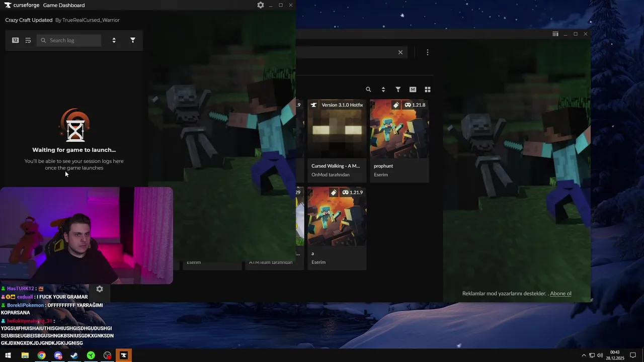
Task: Click BorekliPokemon username in chat
Action: (25, 305)
